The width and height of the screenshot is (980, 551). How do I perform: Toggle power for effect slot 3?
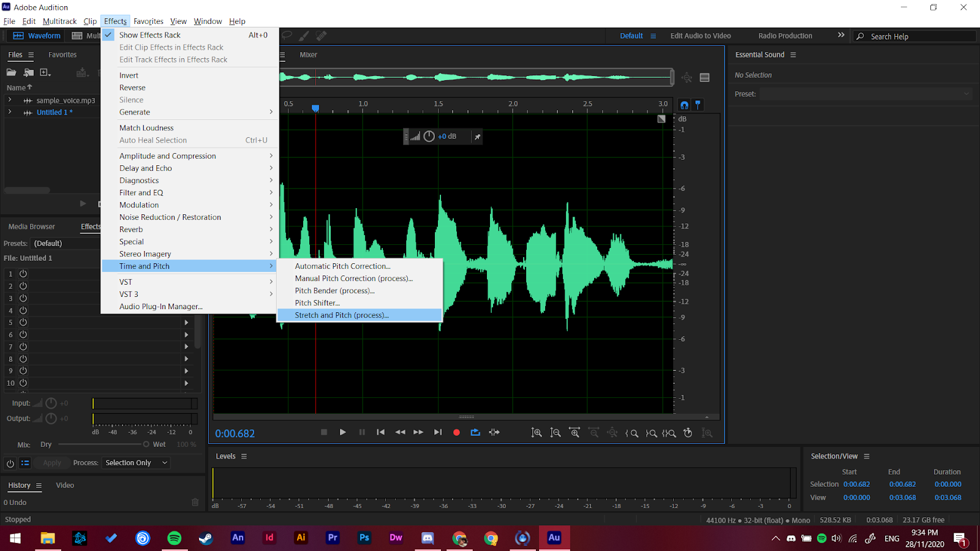point(23,298)
